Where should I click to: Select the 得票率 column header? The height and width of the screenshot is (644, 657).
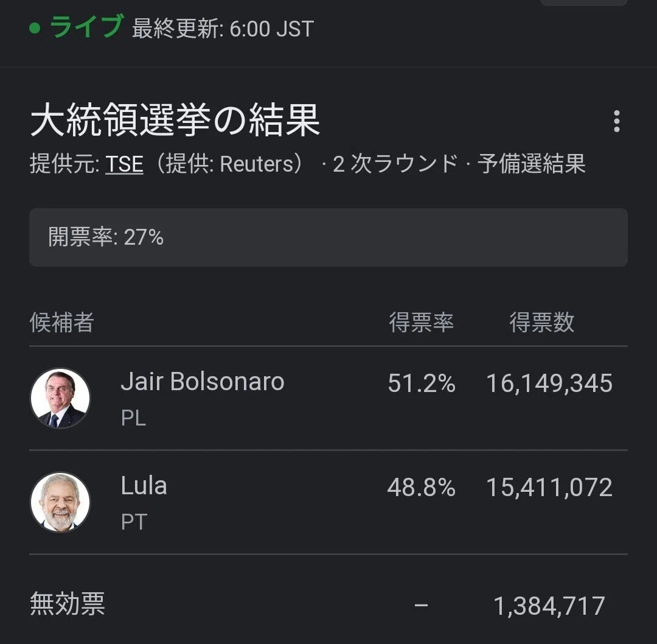pyautogui.click(x=421, y=323)
